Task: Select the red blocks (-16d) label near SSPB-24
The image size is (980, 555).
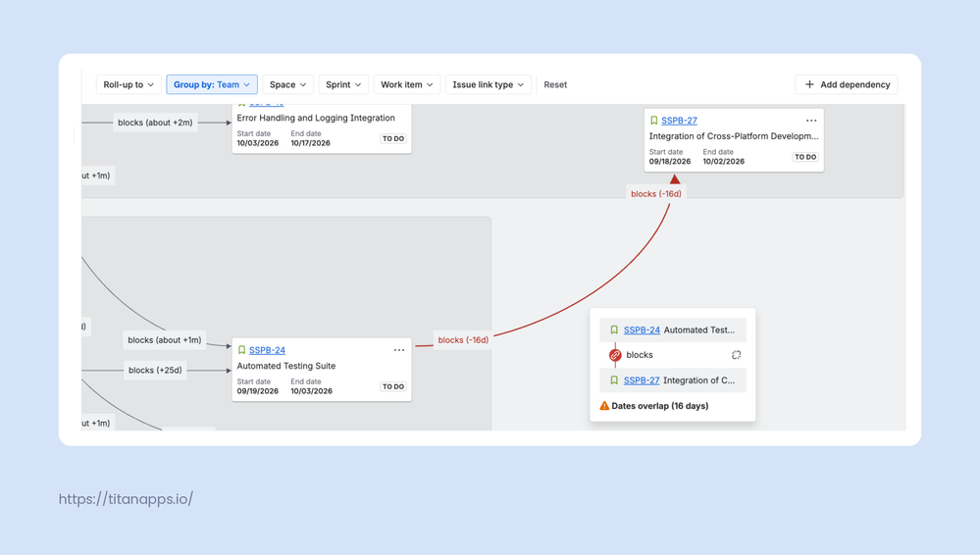Action: [463, 340]
